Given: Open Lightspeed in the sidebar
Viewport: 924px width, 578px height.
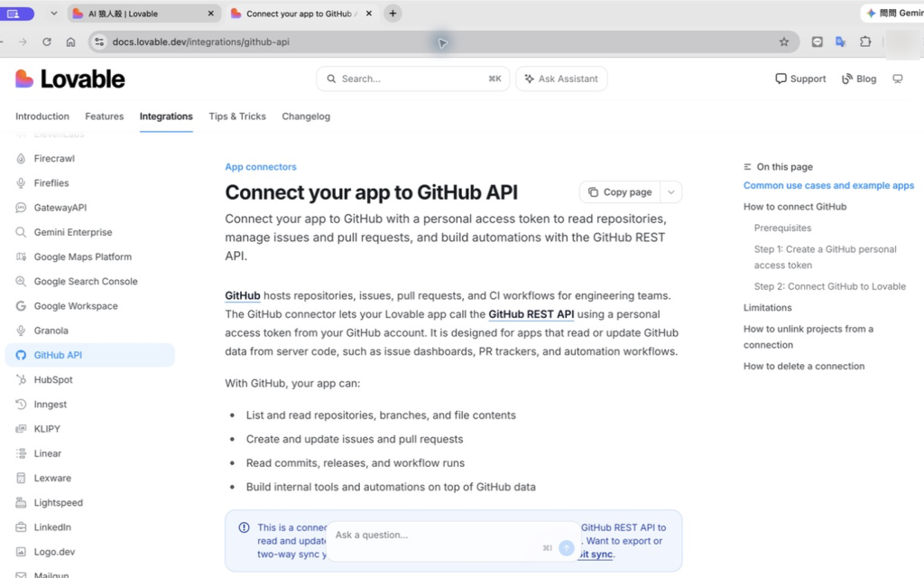Looking at the screenshot, I should point(90,502).
